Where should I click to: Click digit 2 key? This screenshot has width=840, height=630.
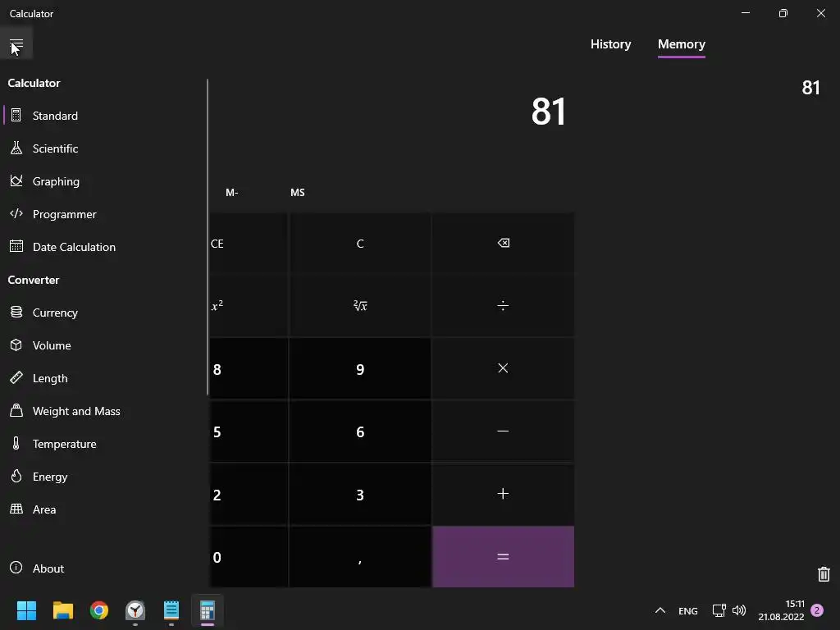coord(249,494)
